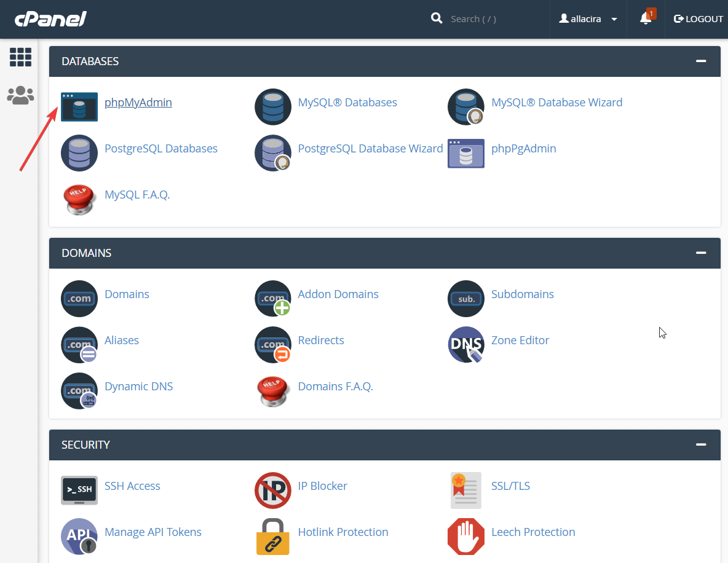Click the MySQL Database Wizard icon
The image size is (728, 563).
tap(466, 107)
